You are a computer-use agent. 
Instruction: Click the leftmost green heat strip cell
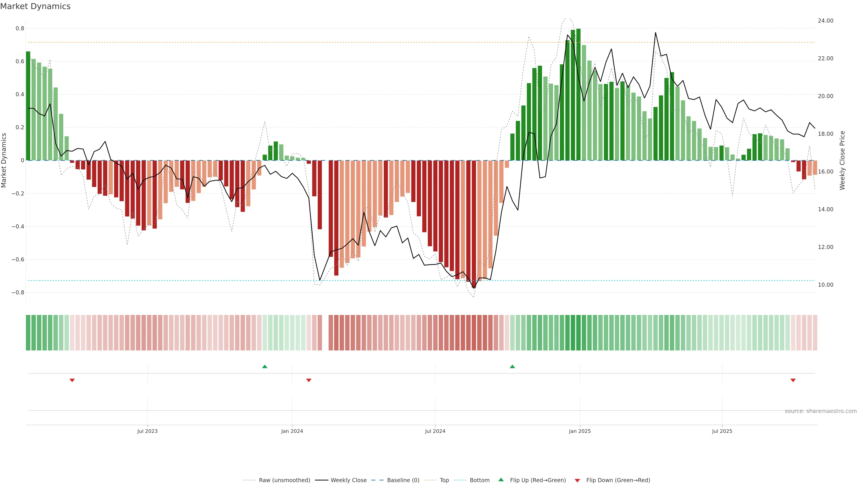[x=28, y=332]
